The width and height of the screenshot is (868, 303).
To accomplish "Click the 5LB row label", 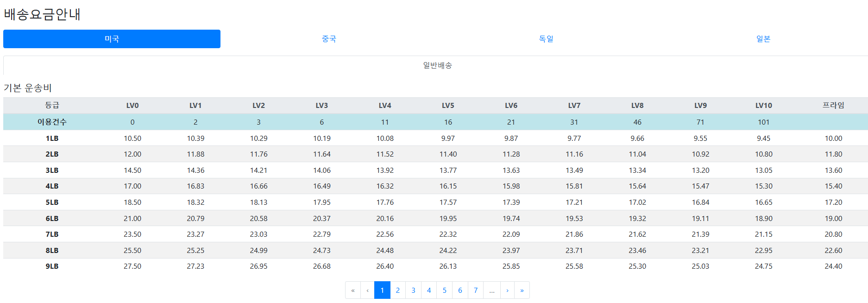I will point(52,202).
